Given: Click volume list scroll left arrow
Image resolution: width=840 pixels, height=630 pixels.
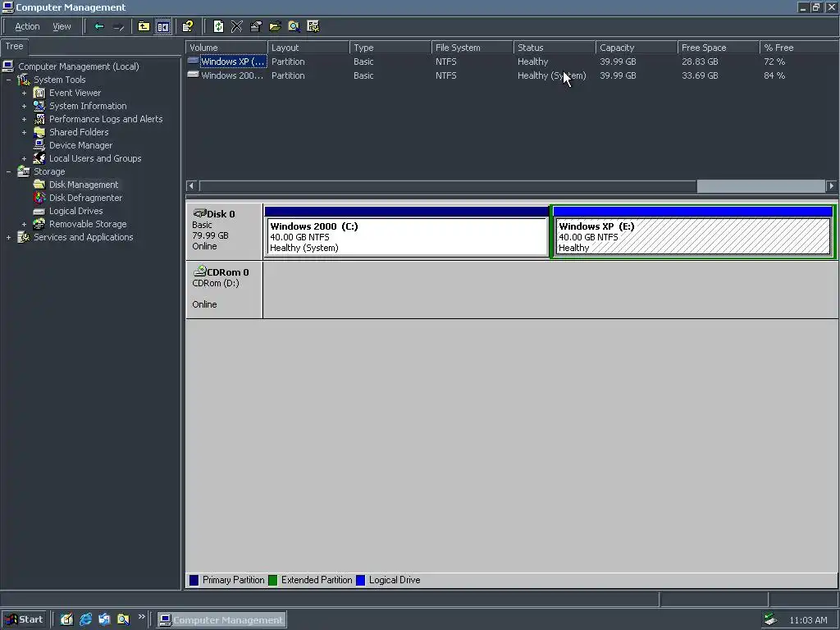Looking at the screenshot, I should [191, 186].
